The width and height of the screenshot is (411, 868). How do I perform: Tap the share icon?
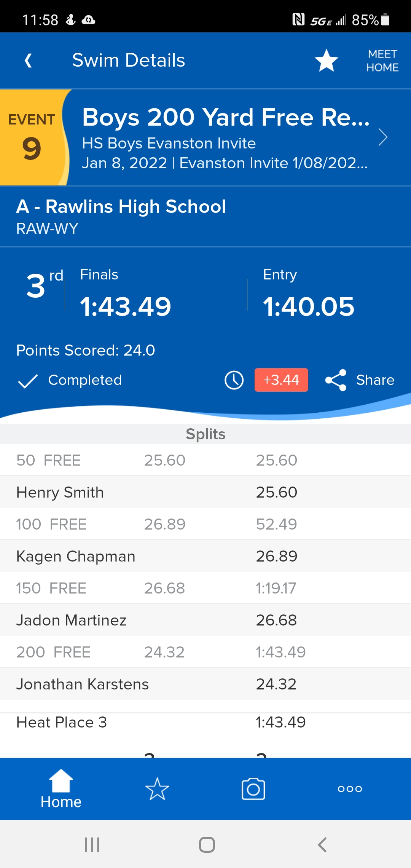[336, 380]
